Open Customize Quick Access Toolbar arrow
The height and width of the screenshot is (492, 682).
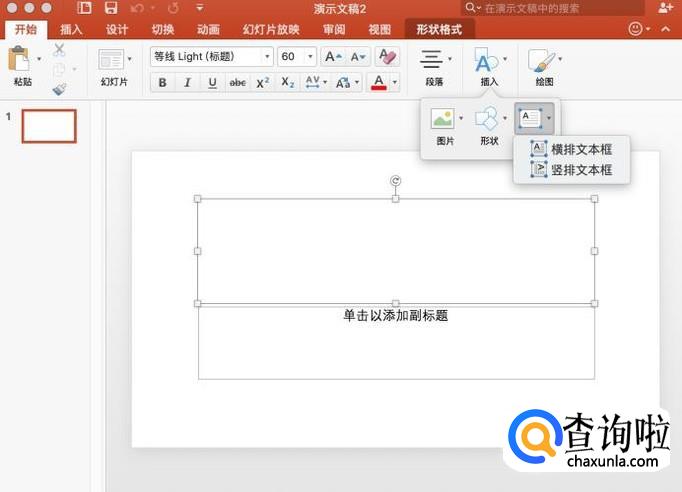pyautogui.click(x=200, y=8)
